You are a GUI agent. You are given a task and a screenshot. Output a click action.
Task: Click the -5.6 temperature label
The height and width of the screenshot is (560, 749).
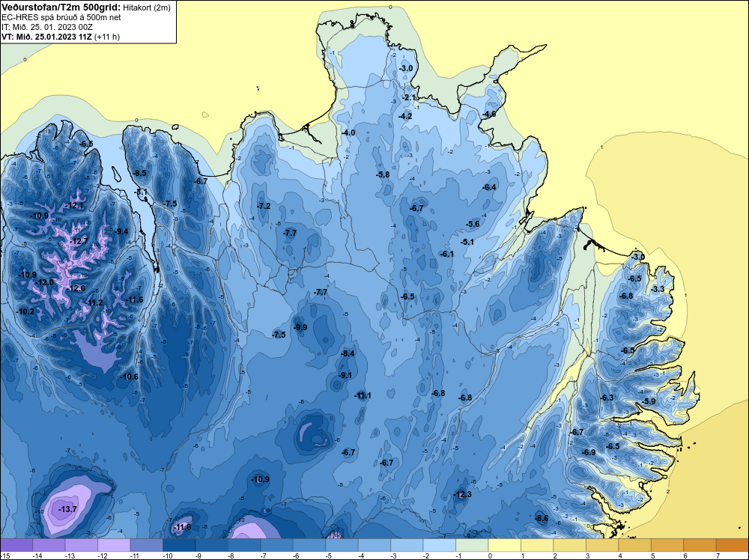point(473,224)
